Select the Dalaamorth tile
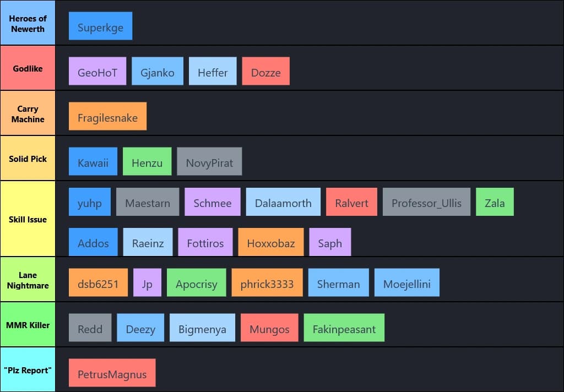This screenshot has height=392, width=564. (283, 202)
